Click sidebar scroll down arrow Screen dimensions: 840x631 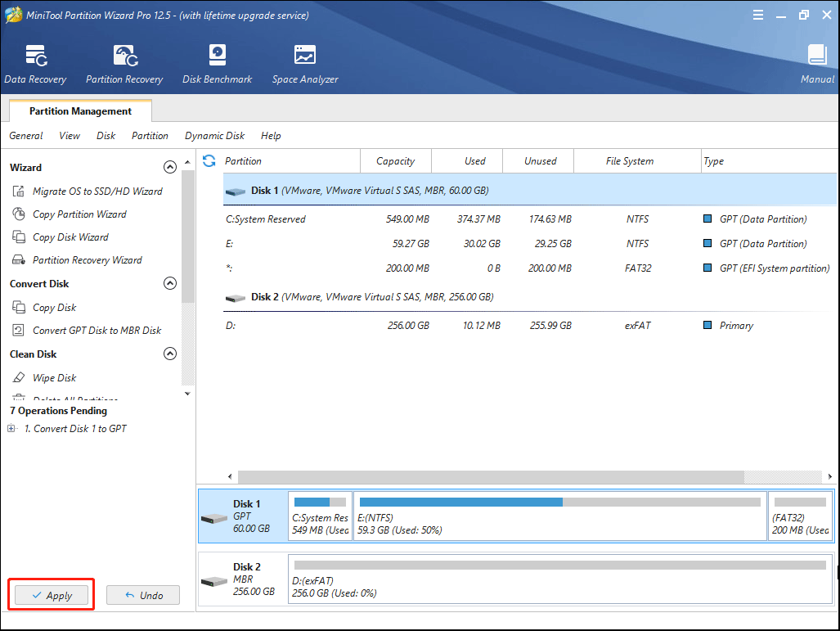tap(187, 394)
